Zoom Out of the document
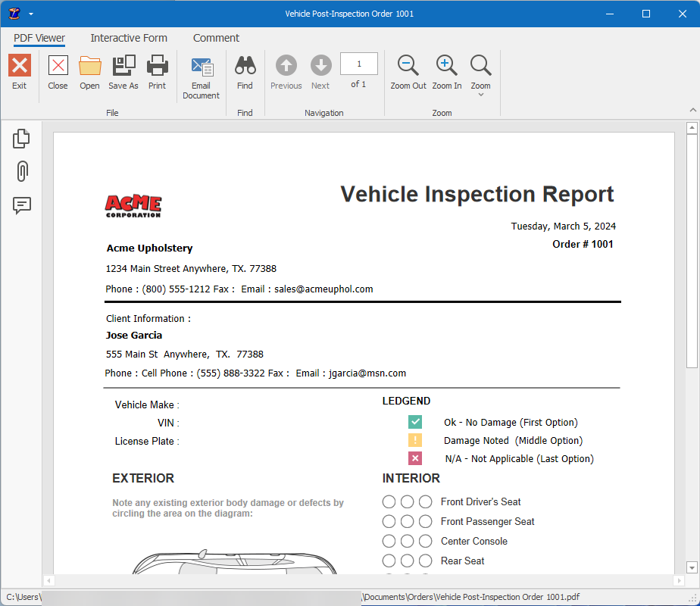700x606 pixels. click(408, 73)
